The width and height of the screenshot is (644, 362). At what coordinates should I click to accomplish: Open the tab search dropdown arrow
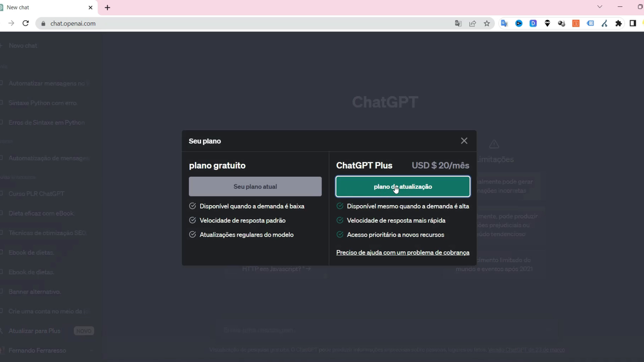(600, 7)
